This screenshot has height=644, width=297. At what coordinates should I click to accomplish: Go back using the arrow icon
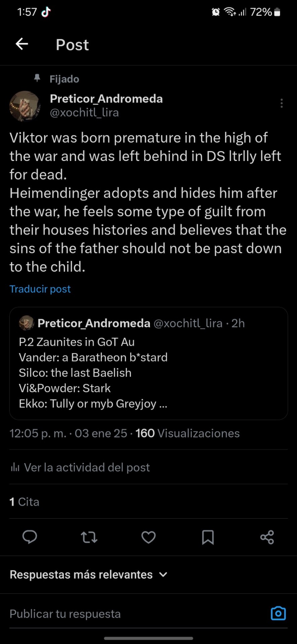click(x=22, y=44)
